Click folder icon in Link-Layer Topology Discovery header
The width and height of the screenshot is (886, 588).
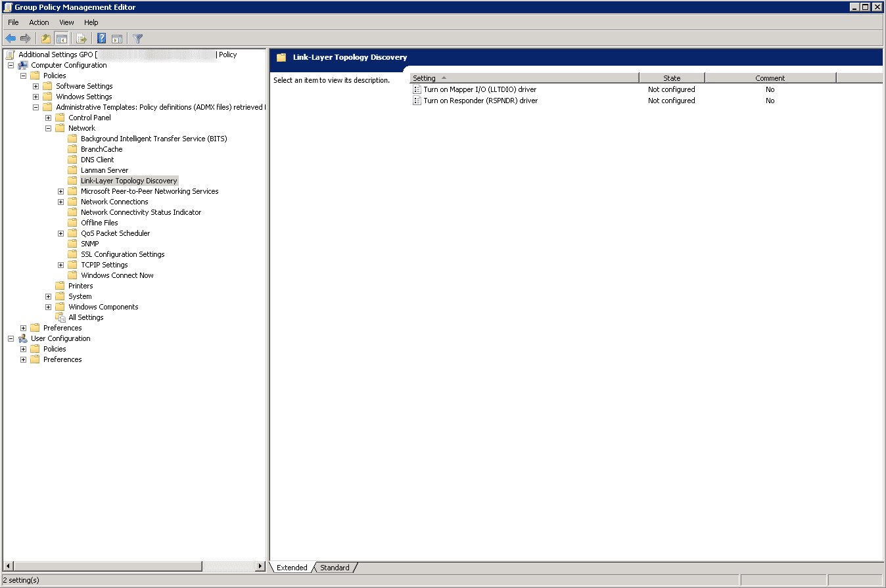(x=281, y=57)
